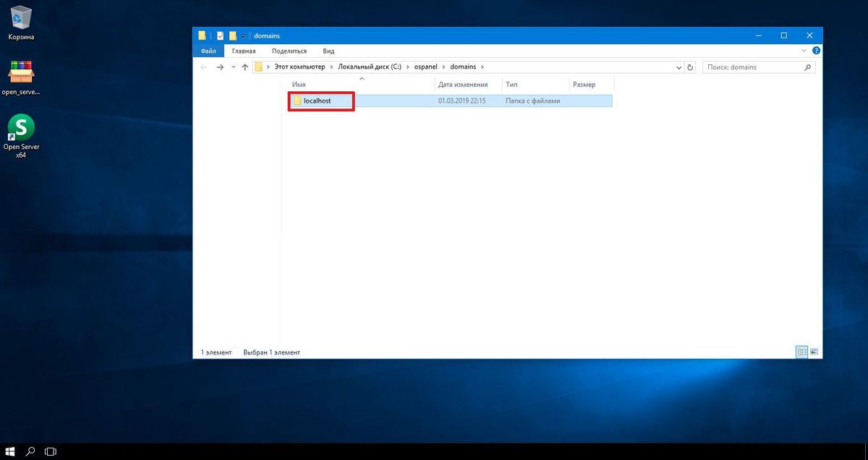Image resolution: width=868 pixels, height=460 pixels.
Task: Click Локальный диск (C:) breadcrumb
Action: (x=369, y=67)
